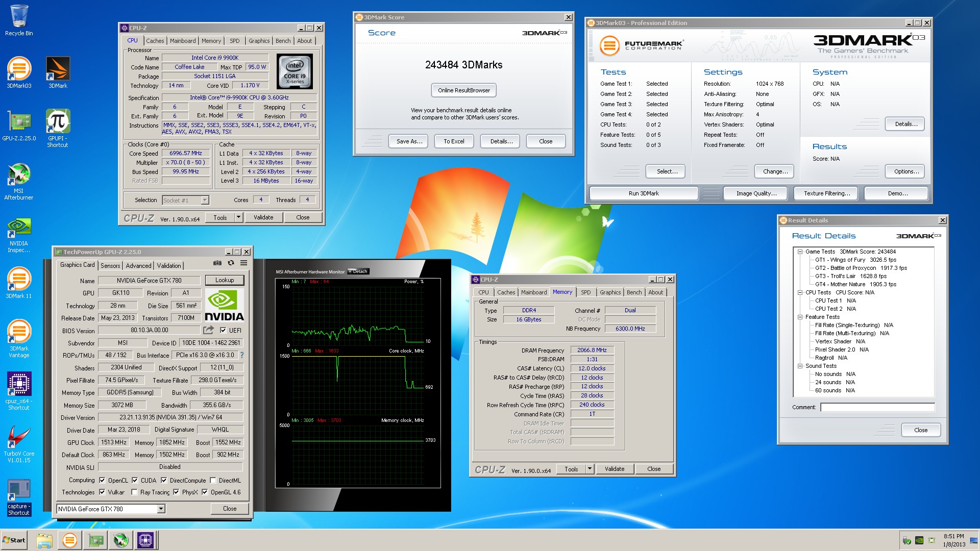Collapse the Feature Tests tree node
This screenshot has height=551, width=980.
pyautogui.click(x=800, y=317)
